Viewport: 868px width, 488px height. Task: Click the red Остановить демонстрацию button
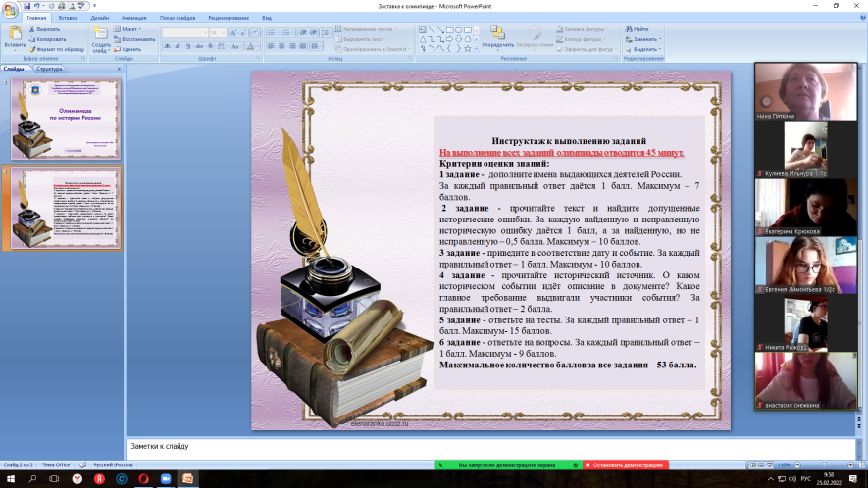click(625, 464)
